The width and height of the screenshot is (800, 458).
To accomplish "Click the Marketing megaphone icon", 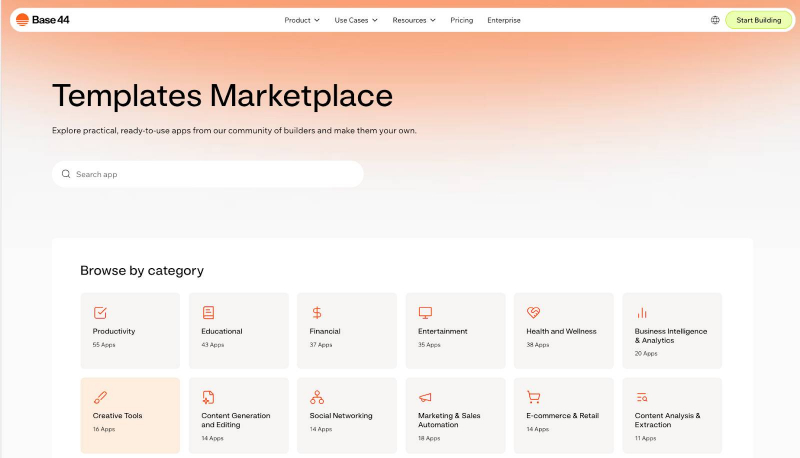I will tap(425, 397).
